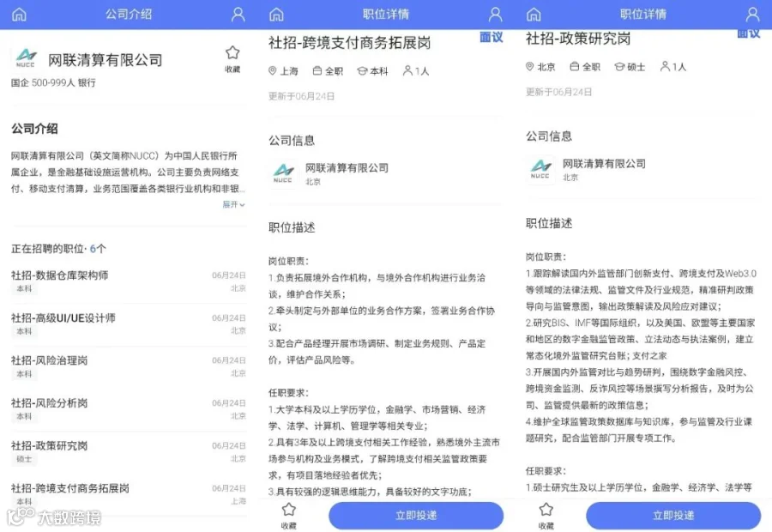Click 公司介绍 title in top bar
This screenshot has width=772, height=532.
[x=129, y=15]
